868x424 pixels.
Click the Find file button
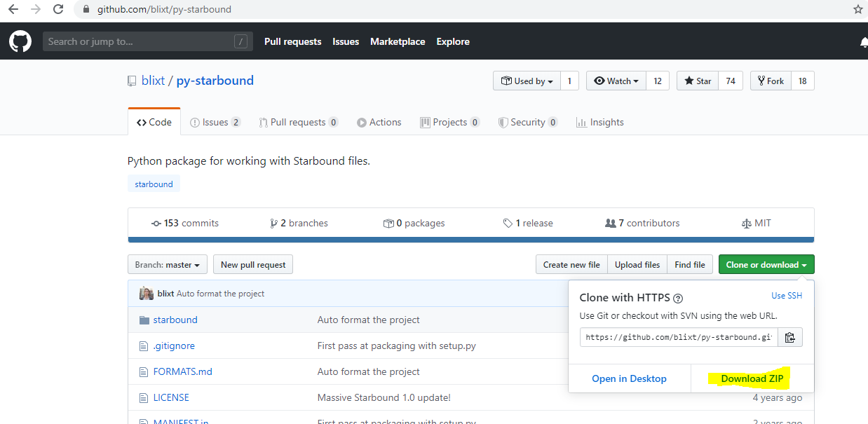tap(690, 264)
